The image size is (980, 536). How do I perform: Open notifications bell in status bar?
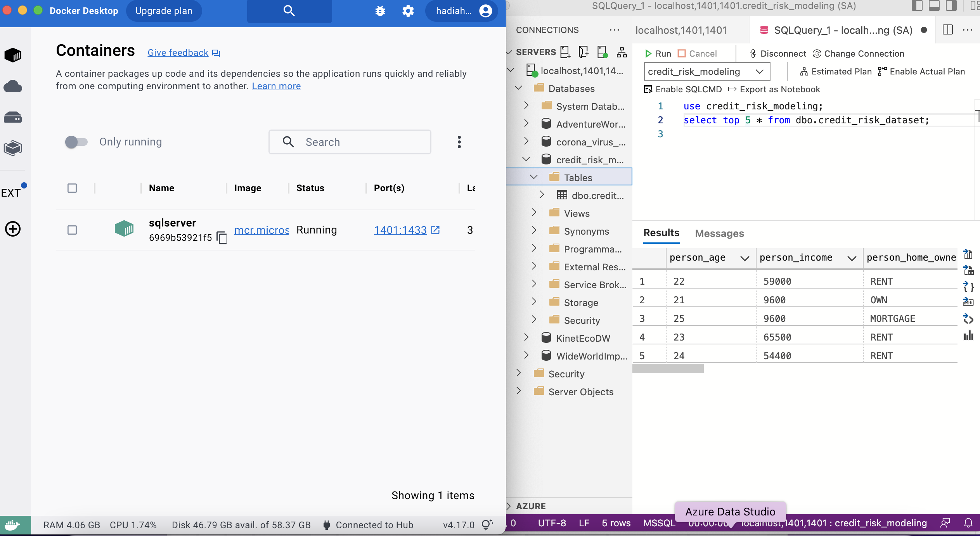tap(968, 523)
